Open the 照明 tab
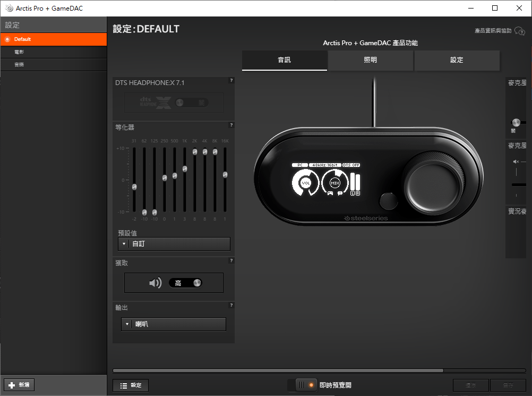 click(x=371, y=60)
